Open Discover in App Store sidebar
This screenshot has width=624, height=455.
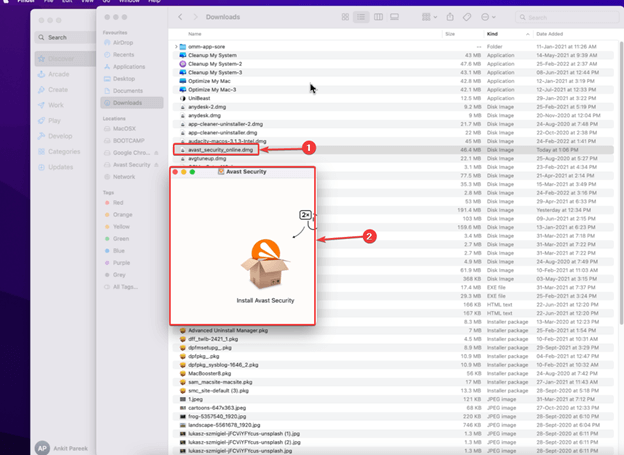(66, 59)
